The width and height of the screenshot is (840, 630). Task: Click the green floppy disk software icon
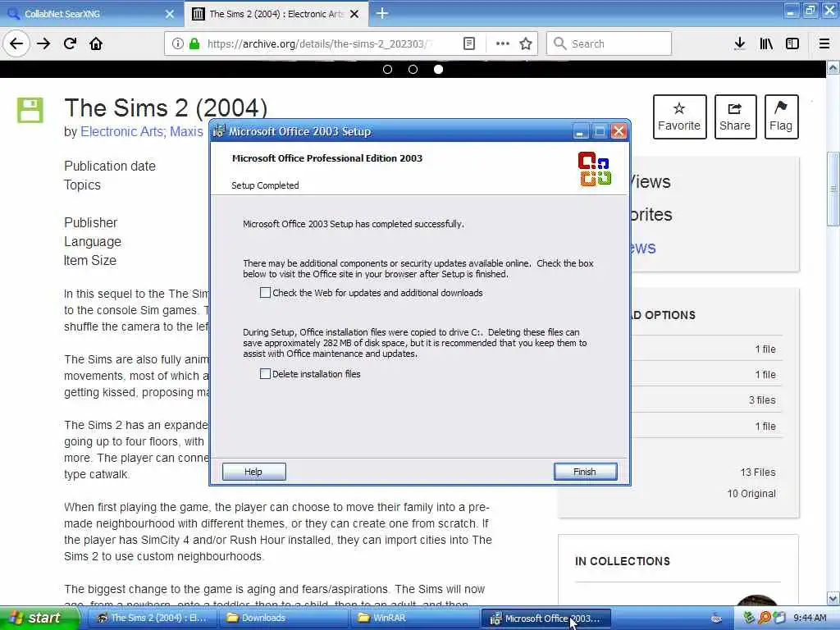pos(30,111)
